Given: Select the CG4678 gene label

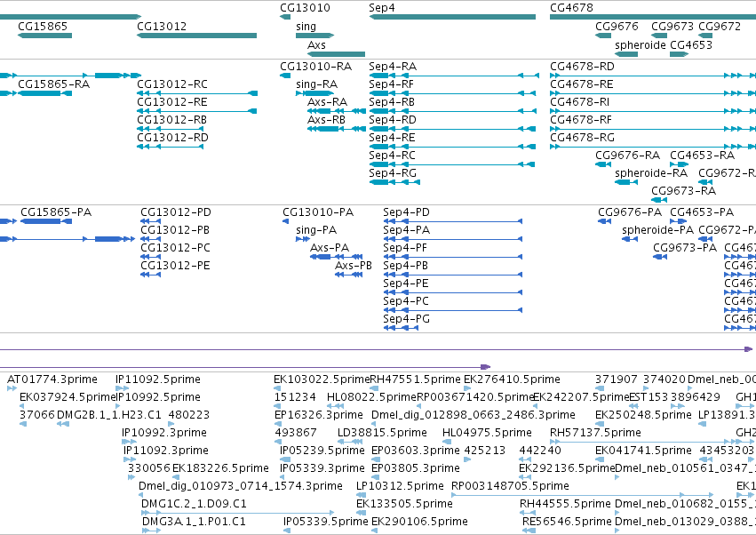Looking at the screenshot, I should click(571, 8).
